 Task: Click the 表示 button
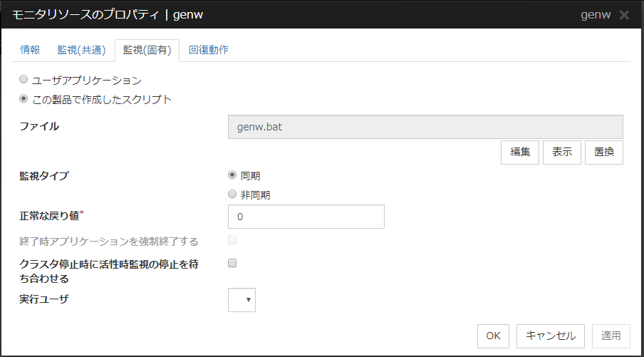tap(562, 152)
